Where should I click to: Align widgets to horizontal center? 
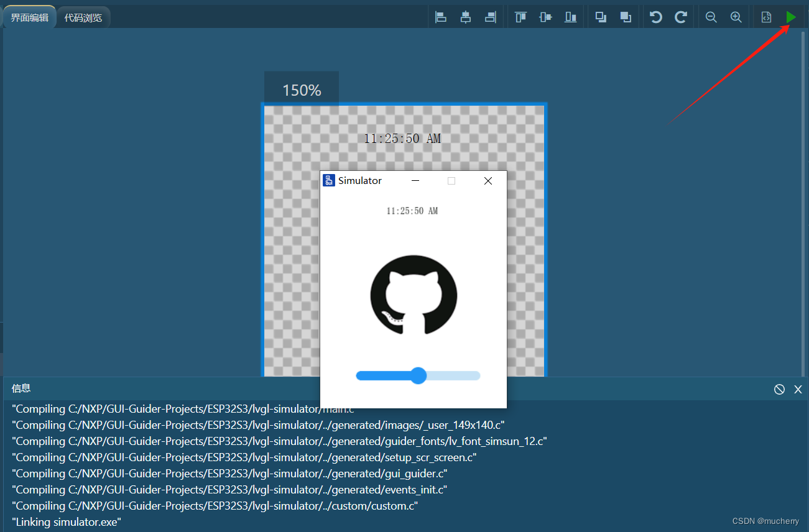click(x=466, y=17)
